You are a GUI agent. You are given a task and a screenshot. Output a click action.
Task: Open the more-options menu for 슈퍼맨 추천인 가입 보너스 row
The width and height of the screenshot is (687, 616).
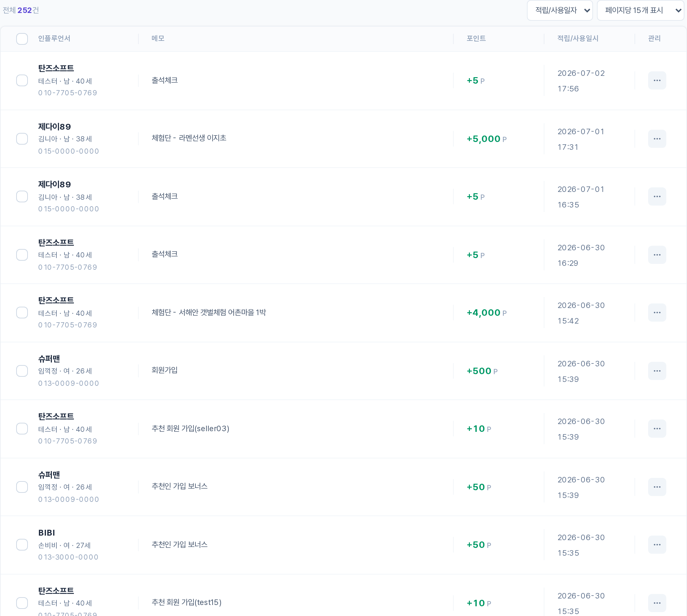657,487
